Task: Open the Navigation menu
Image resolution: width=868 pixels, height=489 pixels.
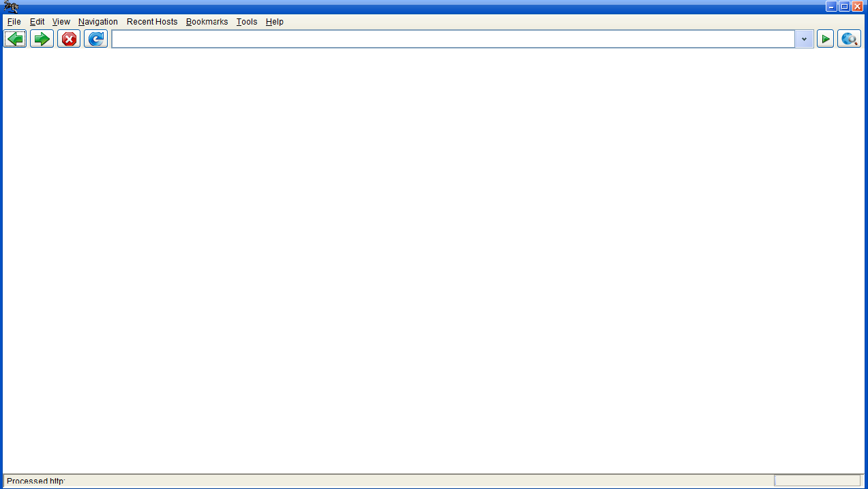Action: tap(98, 21)
